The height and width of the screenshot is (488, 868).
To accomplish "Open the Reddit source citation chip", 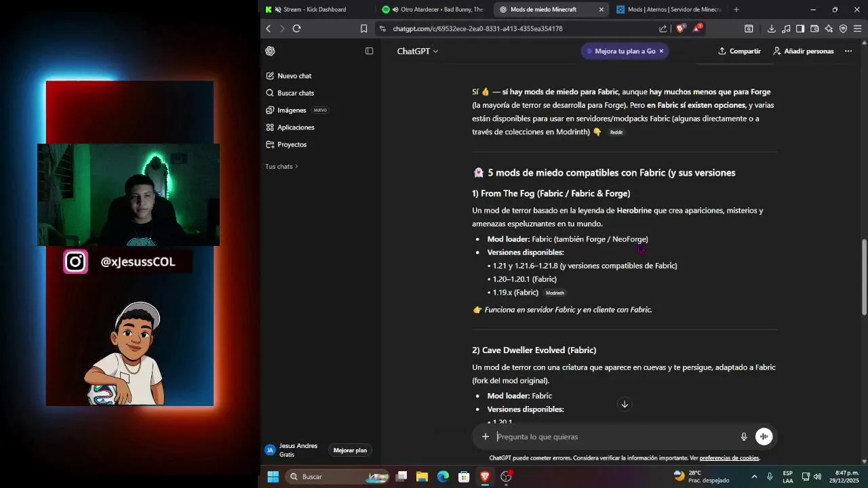I will [x=616, y=132].
